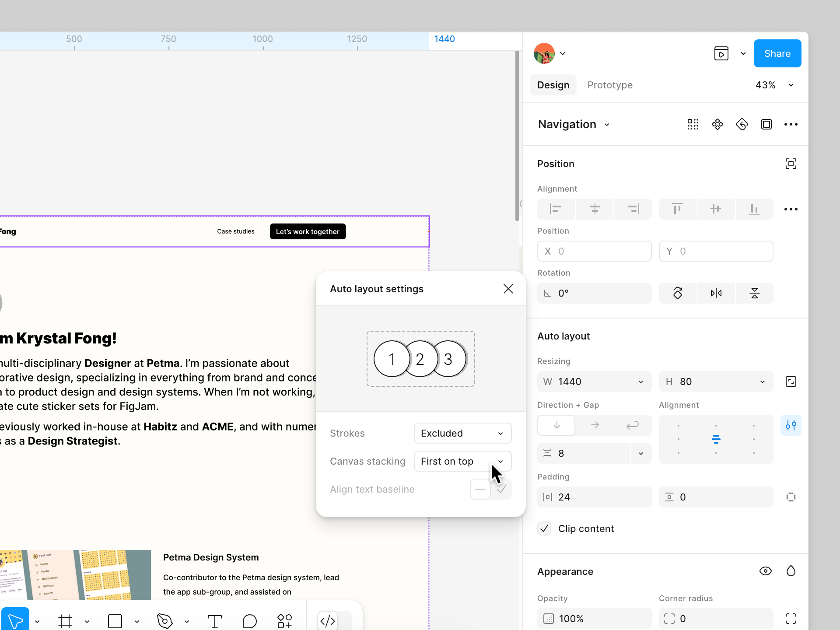Switch to the Prototype tab

610,85
